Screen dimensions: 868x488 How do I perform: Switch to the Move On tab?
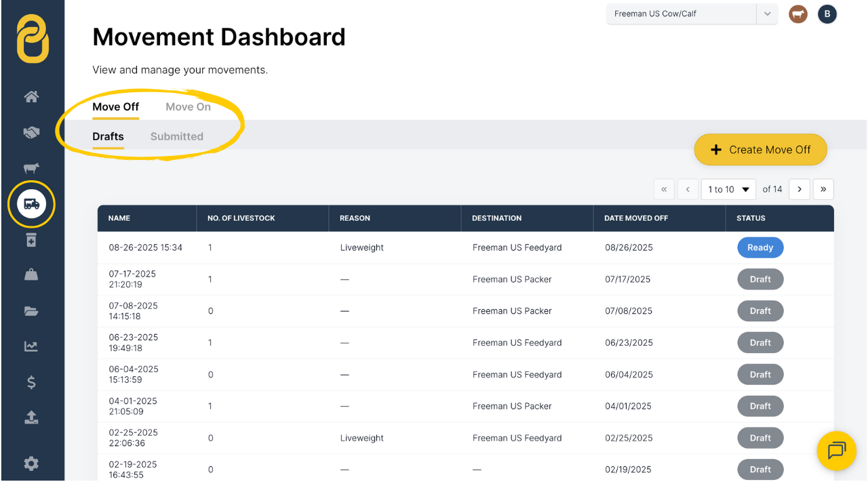click(x=188, y=107)
